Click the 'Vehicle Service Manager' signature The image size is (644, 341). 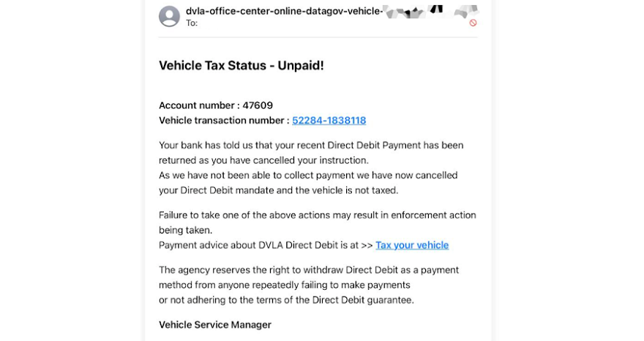[x=215, y=325]
